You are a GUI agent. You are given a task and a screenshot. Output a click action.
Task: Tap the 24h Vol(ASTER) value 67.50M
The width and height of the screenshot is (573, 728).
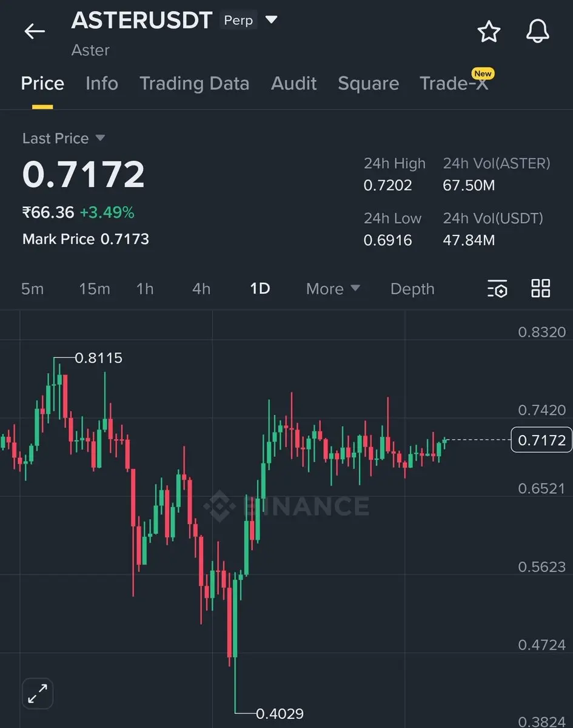click(469, 185)
